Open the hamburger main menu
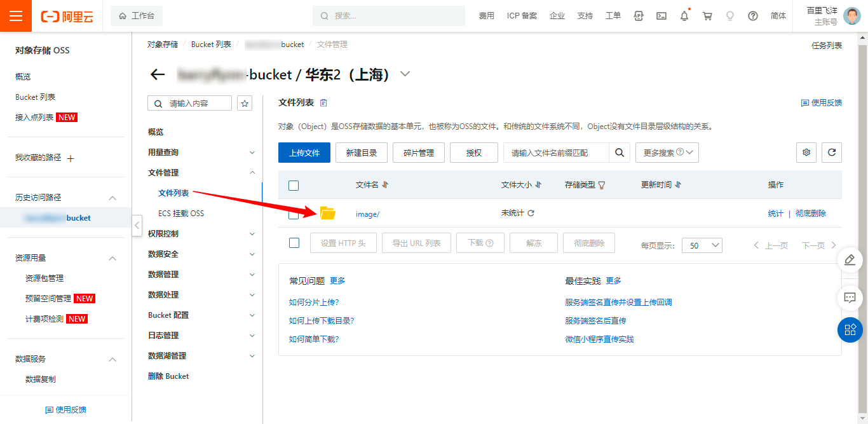The image size is (868, 424). [16, 16]
